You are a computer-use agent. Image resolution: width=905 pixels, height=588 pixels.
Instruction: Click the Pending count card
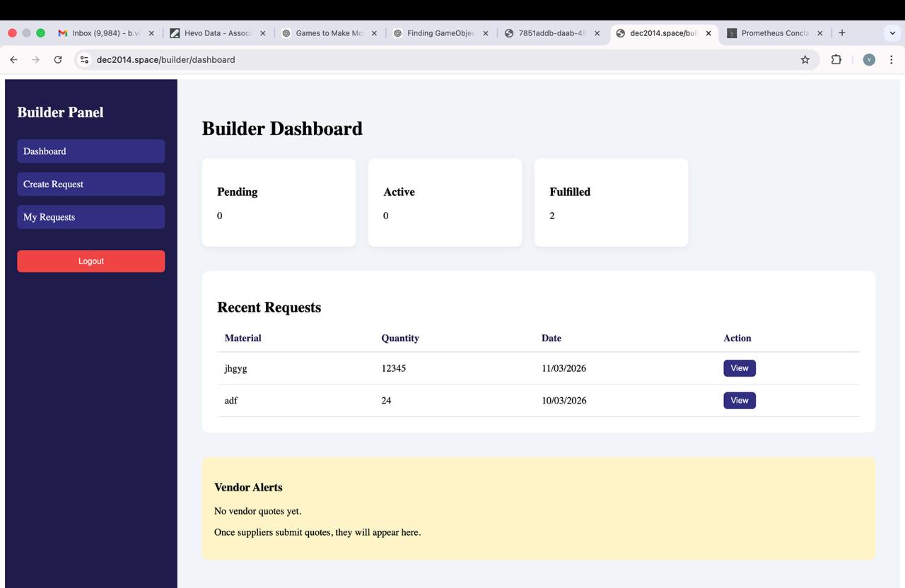point(279,202)
